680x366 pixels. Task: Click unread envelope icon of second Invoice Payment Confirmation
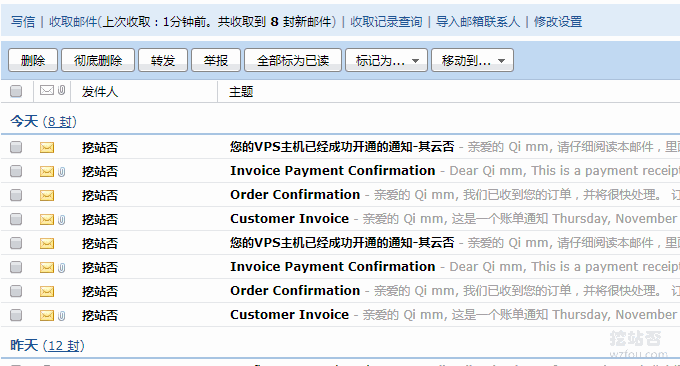pos(47,268)
